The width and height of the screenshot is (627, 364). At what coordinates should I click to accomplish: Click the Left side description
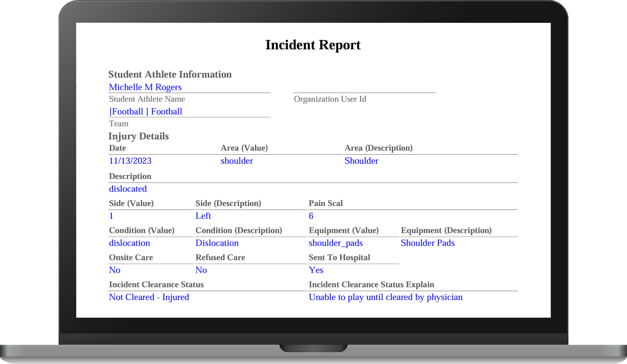point(203,216)
